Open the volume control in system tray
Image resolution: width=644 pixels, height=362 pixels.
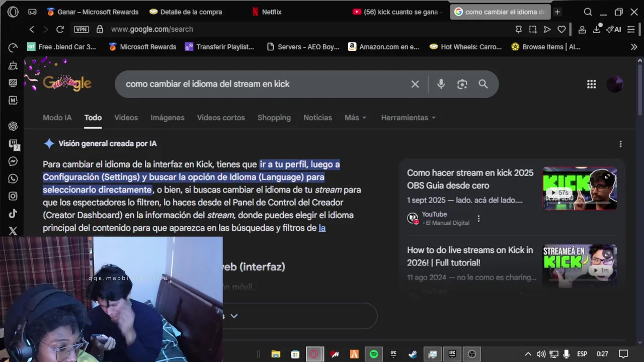541,354
